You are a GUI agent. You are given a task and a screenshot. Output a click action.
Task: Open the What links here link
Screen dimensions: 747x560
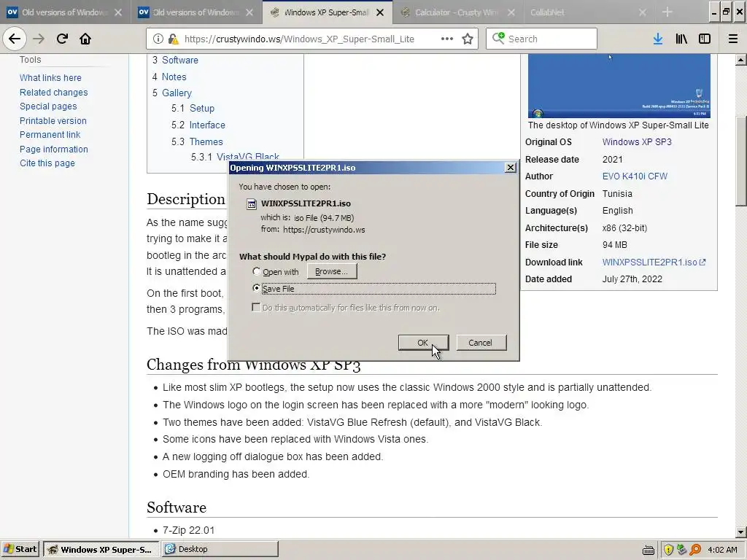[50, 77]
